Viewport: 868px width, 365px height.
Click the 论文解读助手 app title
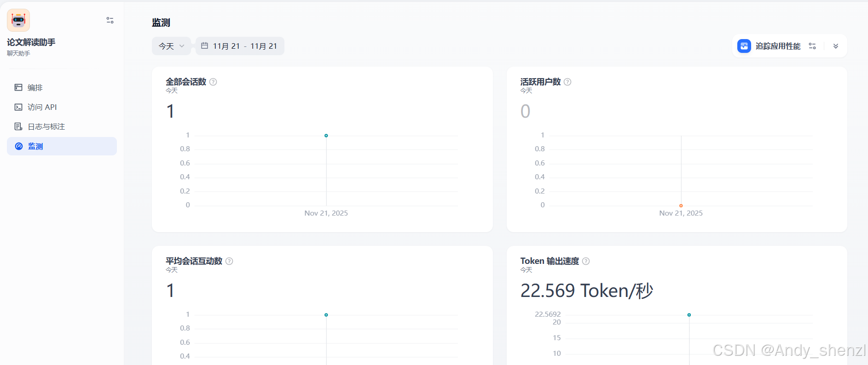coord(31,42)
